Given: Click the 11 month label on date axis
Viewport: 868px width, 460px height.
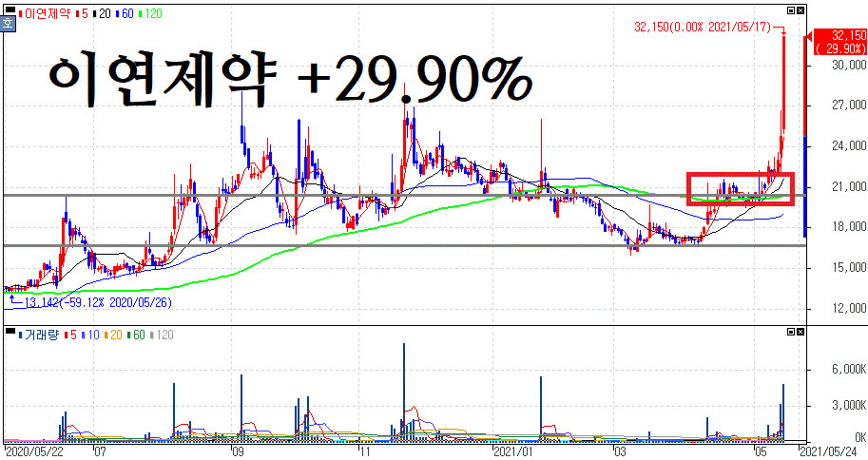Looking at the screenshot, I should [x=366, y=451].
